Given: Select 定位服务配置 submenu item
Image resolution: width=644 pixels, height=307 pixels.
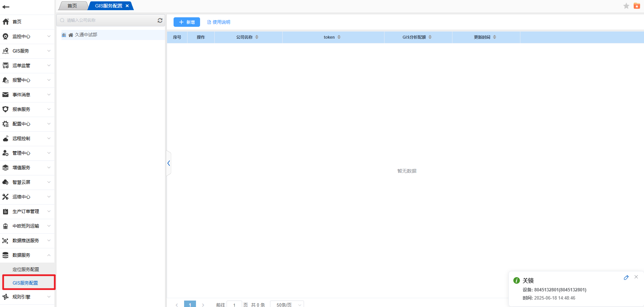Looking at the screenshot, I should pyautogui.click(x=26, y=269).
